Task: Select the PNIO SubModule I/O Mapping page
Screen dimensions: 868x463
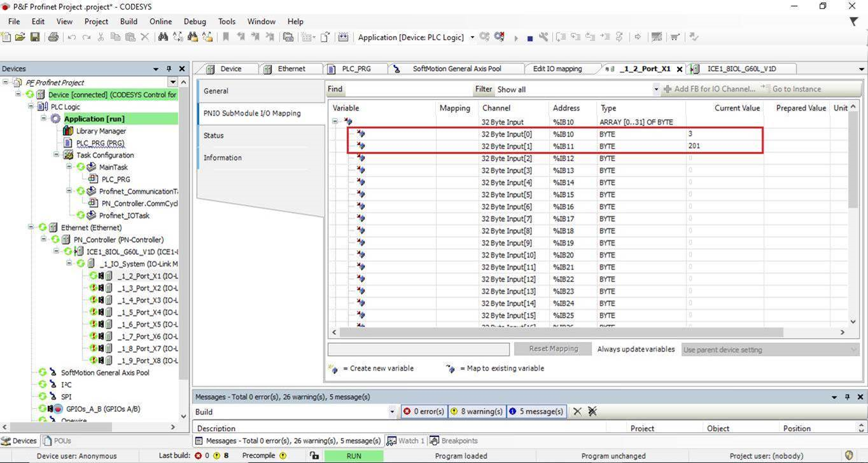Action: click(x=252, y=113)
